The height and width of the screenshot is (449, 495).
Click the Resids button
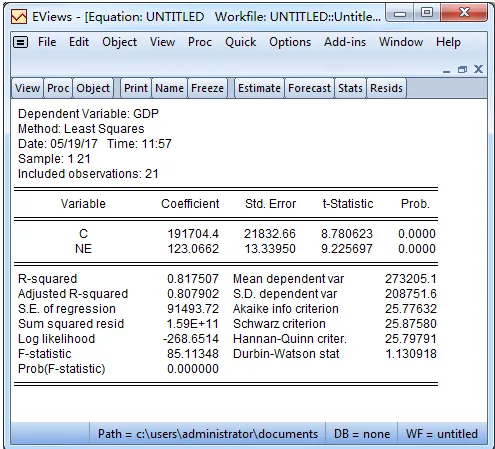pyautogui.click(x=386, y=88)
